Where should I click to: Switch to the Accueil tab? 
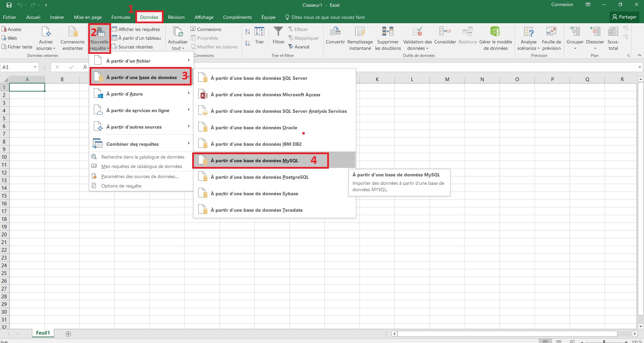click(33, 17)
